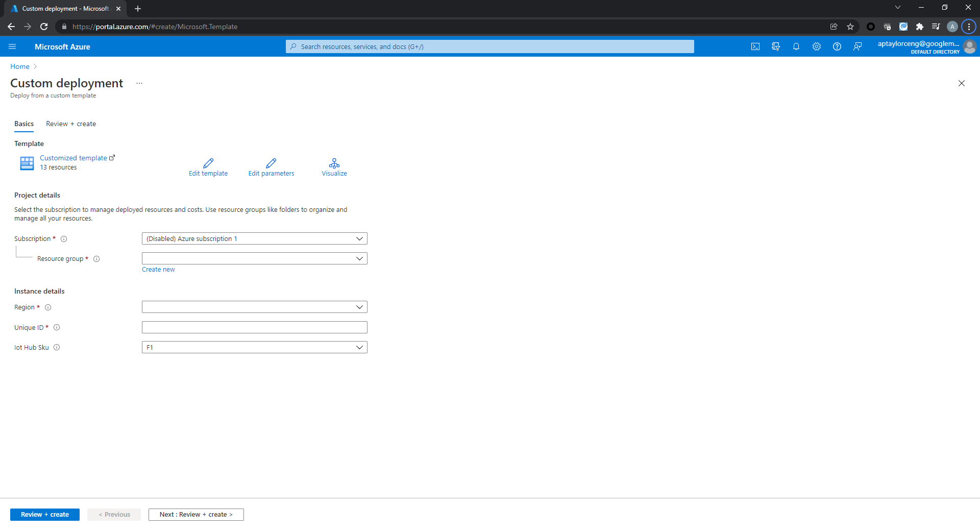Click Create new resource group link
This screenshot has height=531, width=980.
coord(158,270)
